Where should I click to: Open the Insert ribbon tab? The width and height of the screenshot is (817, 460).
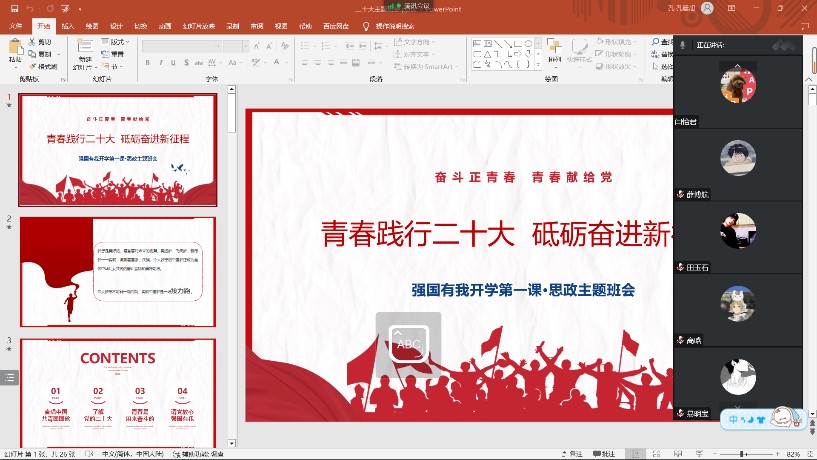coord(67,26)
